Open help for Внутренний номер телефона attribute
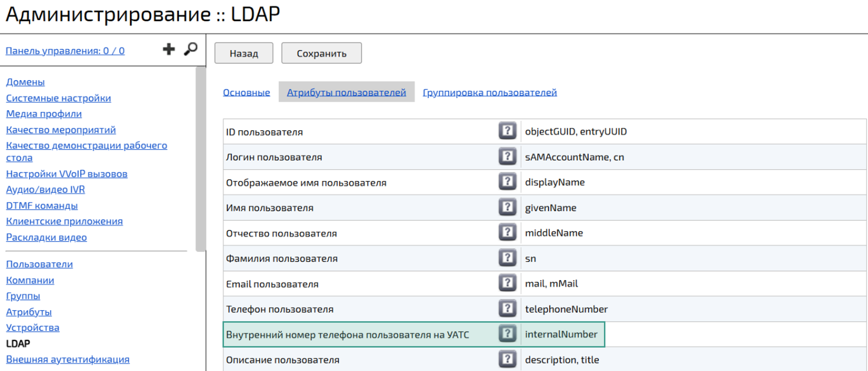 tap(507, 334)
